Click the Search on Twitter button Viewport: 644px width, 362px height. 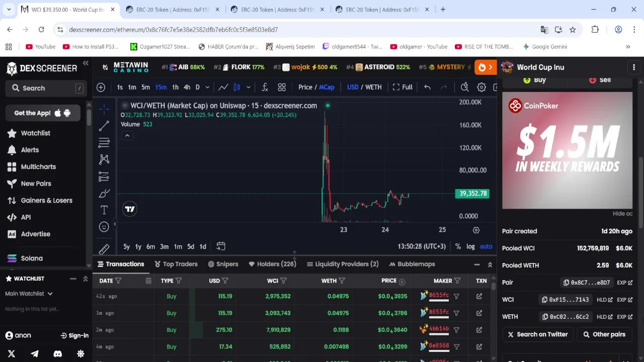coord(537,334)
